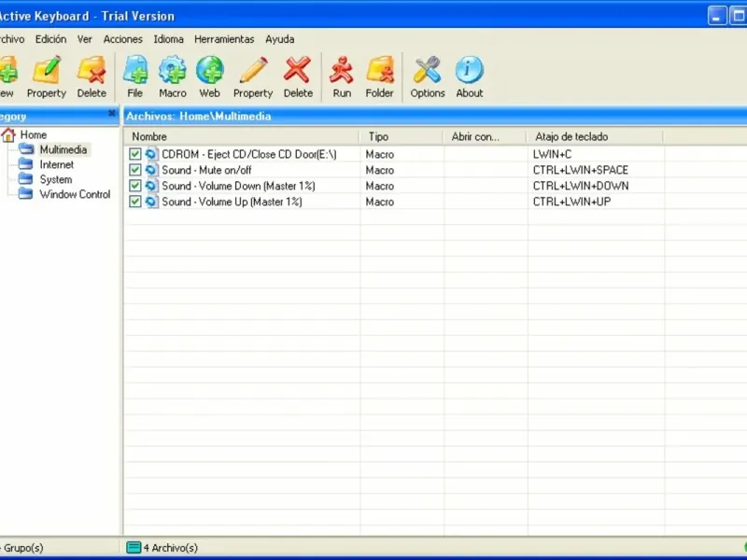Sort by the Abrir con... column header
This screenshot has height=560, width=747.
(x=485, y=136)
